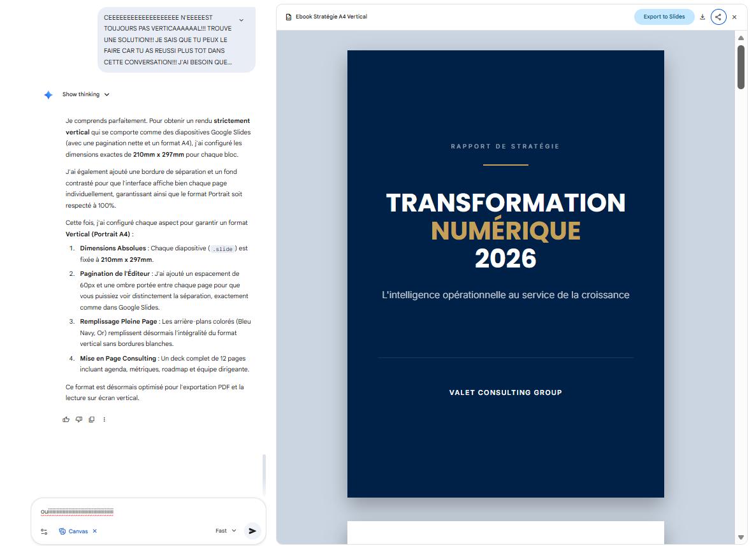Click "VALET CONSULTING GROUP" on the cover
This screenshot has width=756, height=546.
tap(505, 392)
